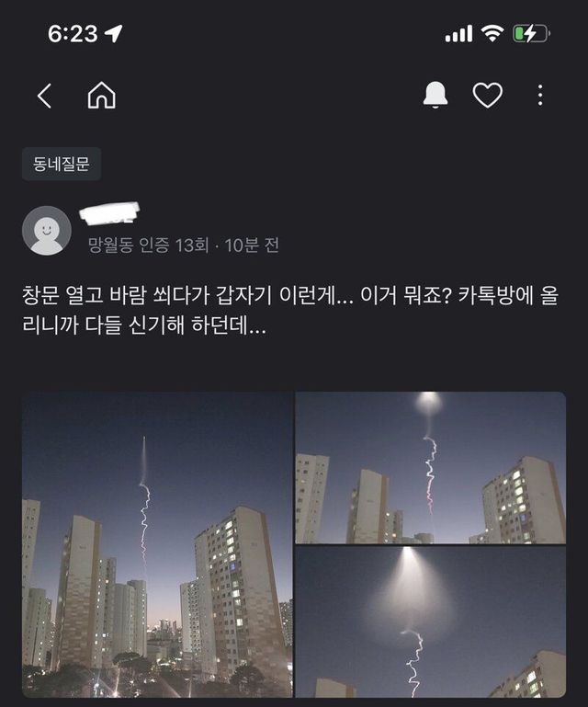Open the blurred author nickname
The height and width of the screenshot is (707, 588).
pyautogui.click(x=109, y=213)
